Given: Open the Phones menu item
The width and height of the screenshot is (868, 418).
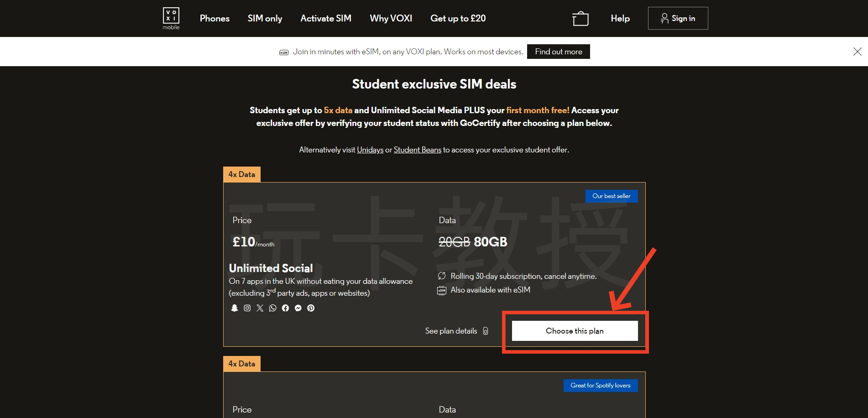Looking at the screenshot, I should pos(214,18).
